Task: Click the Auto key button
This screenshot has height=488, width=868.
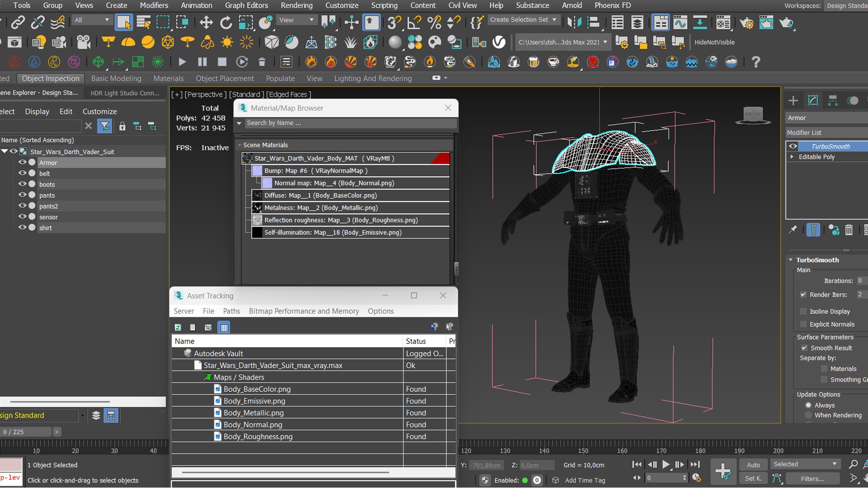Action: 753,465
